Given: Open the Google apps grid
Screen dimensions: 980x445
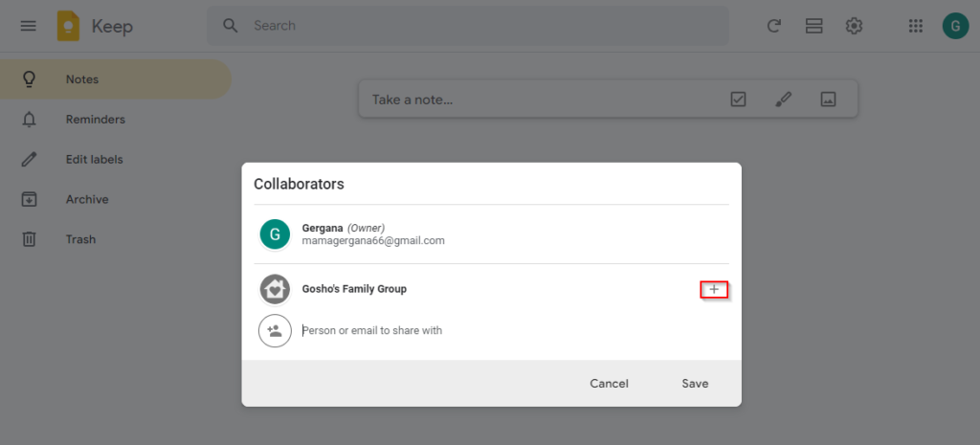Looking at the screenshot, I should coord(915,26).
